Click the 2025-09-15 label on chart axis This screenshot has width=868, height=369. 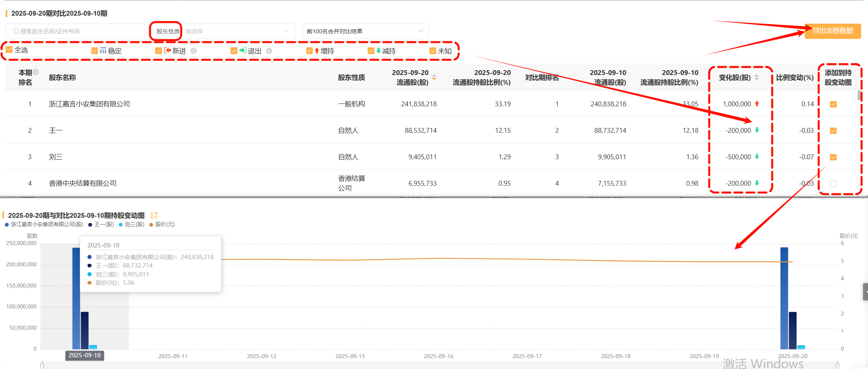tap(350, 356)
